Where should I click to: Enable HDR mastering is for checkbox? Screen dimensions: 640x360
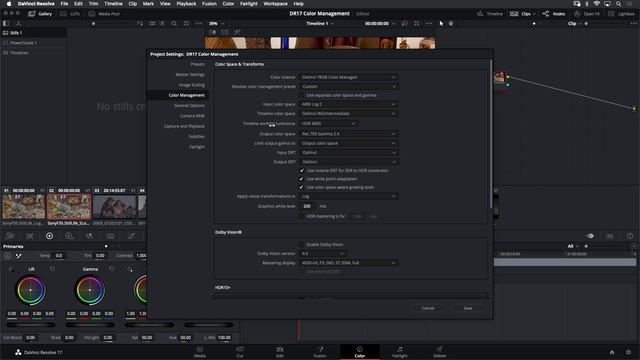[302, 216]
